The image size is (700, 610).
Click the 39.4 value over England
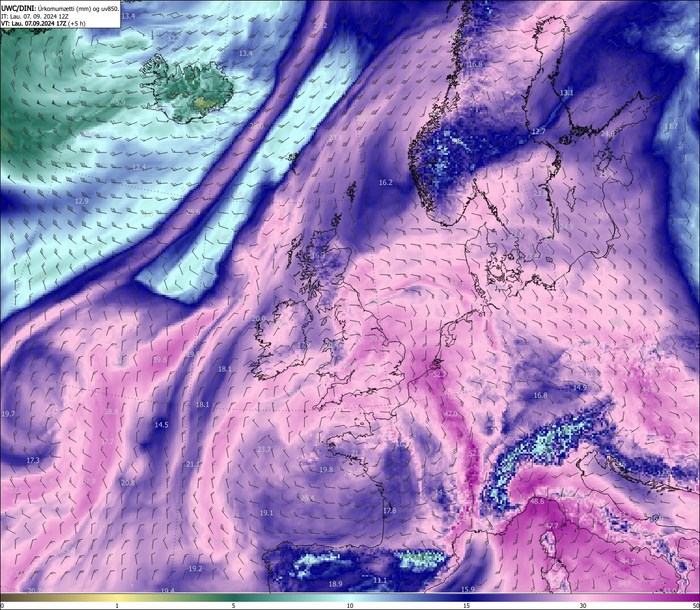pyautogui.click(x=376, y=339)
